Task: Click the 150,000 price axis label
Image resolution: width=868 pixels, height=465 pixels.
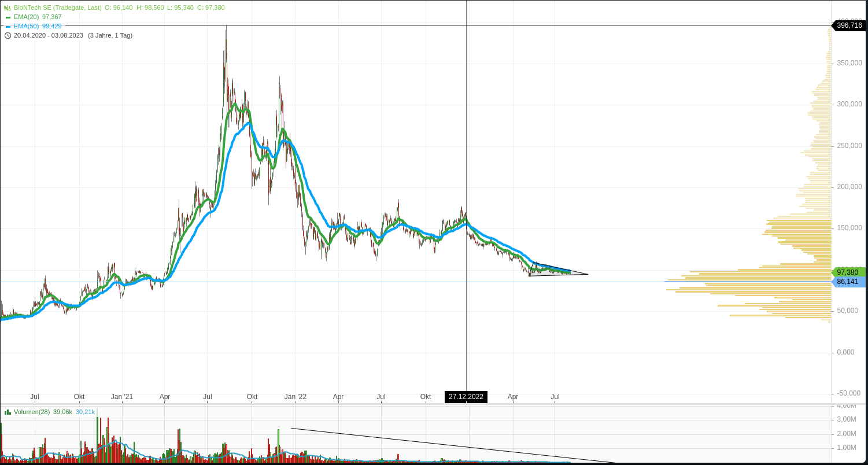Action: pos(849,228)
